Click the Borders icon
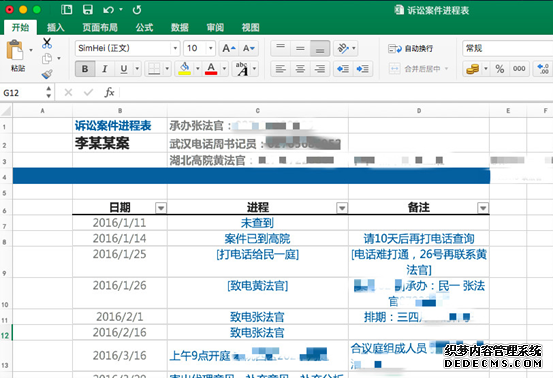The image size is (553, 378). click(x=154, y=69)
